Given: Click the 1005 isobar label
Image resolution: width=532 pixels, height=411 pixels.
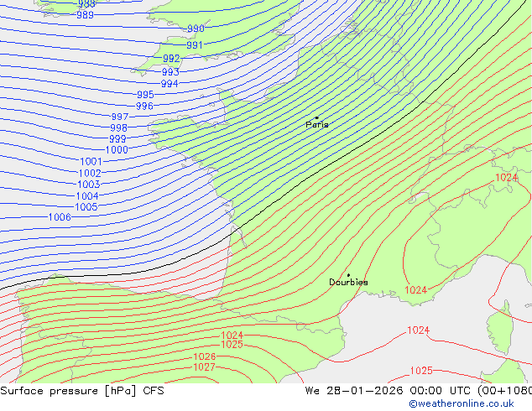Looking at the screenshot, I should click(x=86, y=207).
